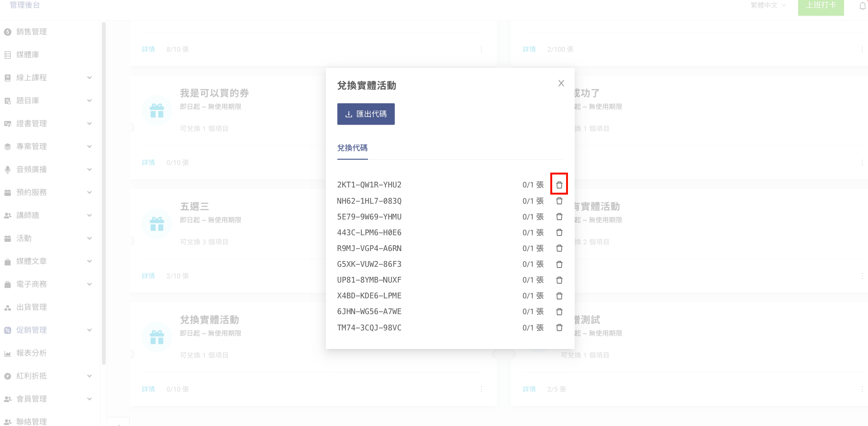Select the 兌換代碼 tab

pyautogui.click(x=352, y=148)
